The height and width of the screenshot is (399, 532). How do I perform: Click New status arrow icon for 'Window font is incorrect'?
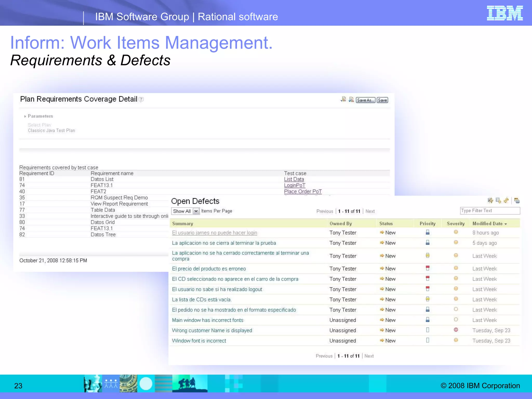(x=382, y=340)
